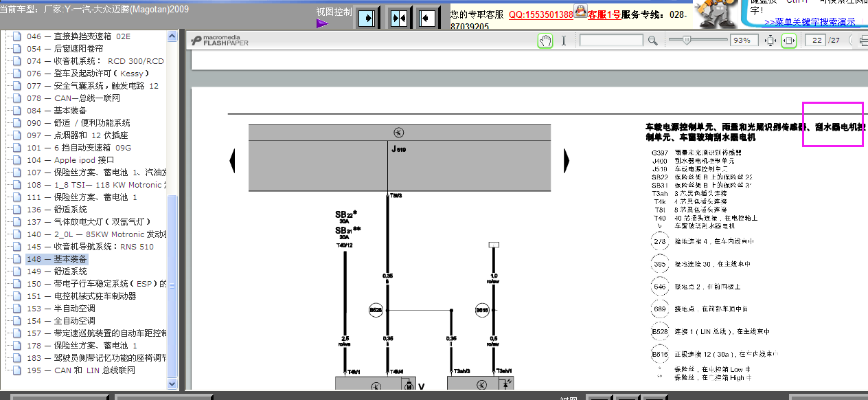Image resolution: width=868 pixels, height=400 pixels.
Task: Click the align-right view control button
Action: tap(367, 19)
